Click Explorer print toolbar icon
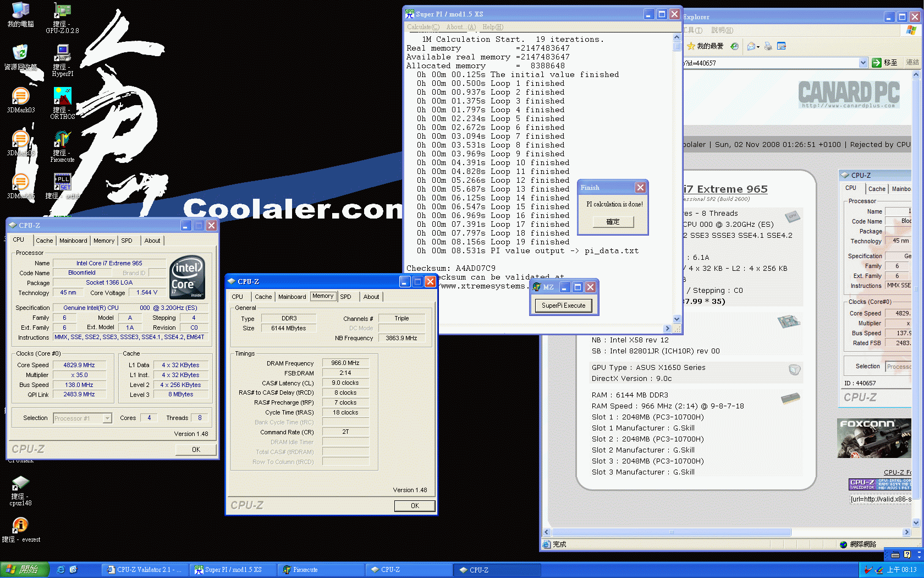 768,46
